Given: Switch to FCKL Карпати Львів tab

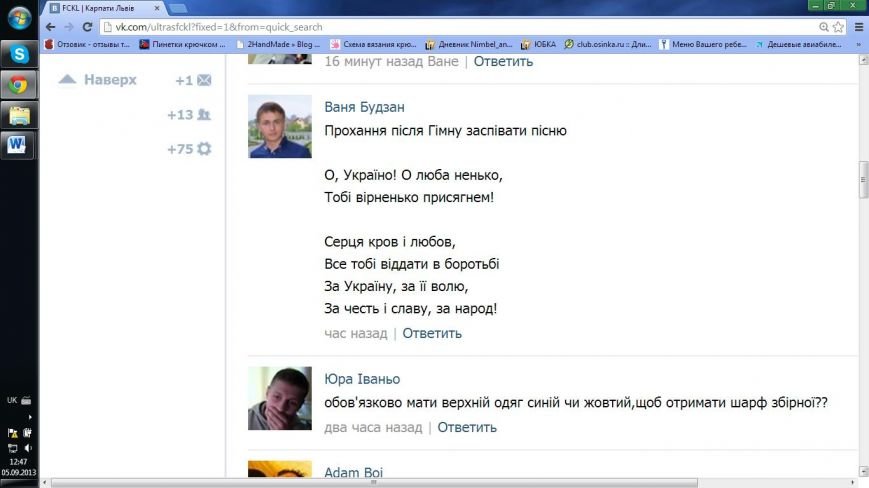Looking at the screenshot, I should [100, 8].
